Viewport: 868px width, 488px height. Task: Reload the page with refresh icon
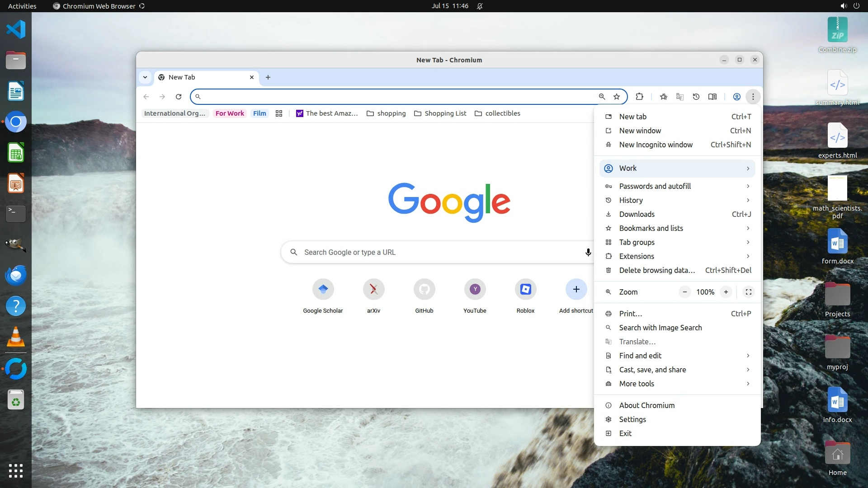pyautogui.click(x=179, y=97)
